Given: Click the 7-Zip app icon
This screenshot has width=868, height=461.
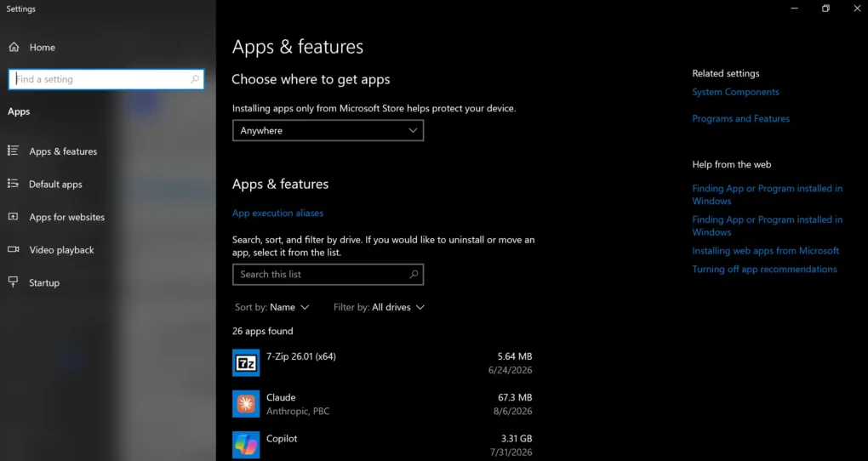Looking at the screenshot, I should pos(246,363).
